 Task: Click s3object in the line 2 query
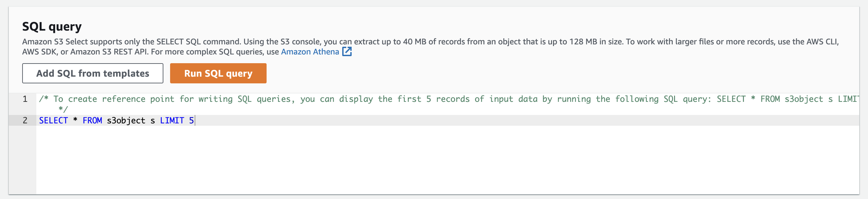(x=126, y=121)
